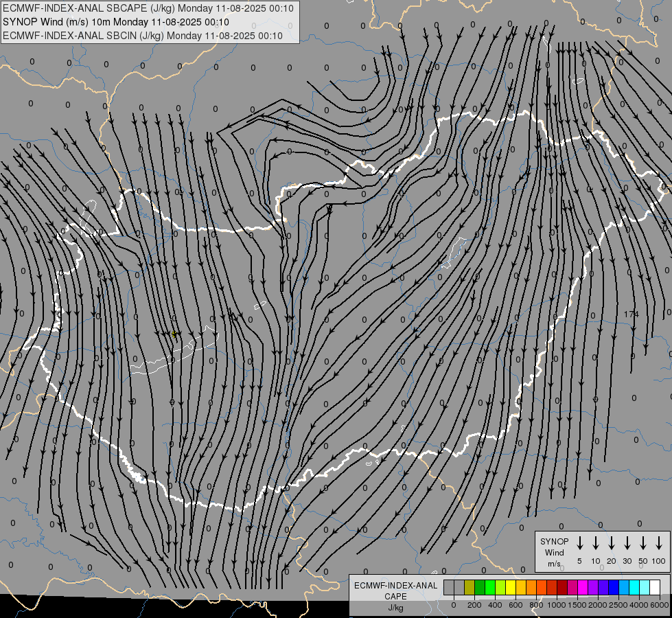Pick the olive CAPE legend swatch
This screenshot has width=672, height=618.
pyautogui.click(x=470, y=587)
